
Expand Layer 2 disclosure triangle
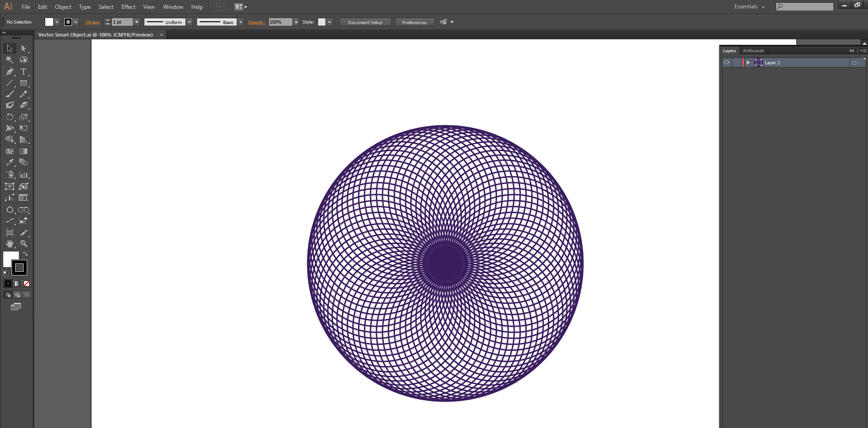748,62
